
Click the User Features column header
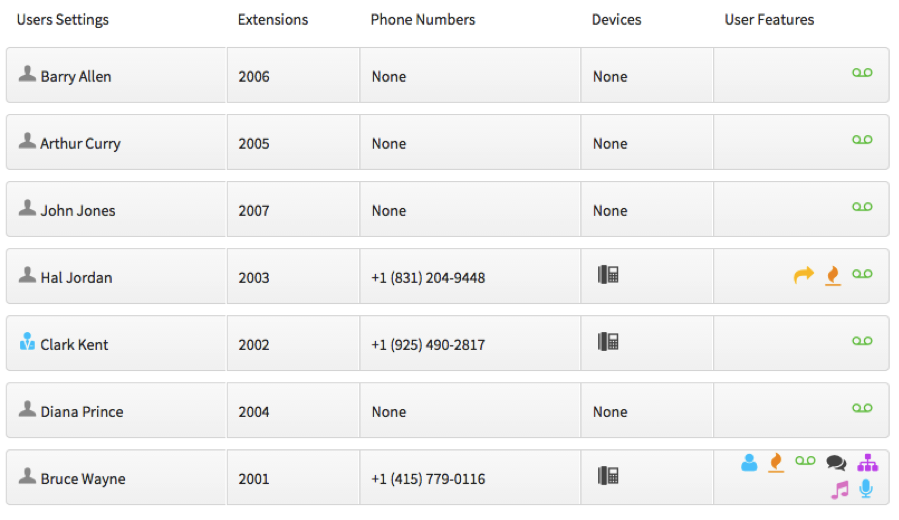[x=769, y=19]
